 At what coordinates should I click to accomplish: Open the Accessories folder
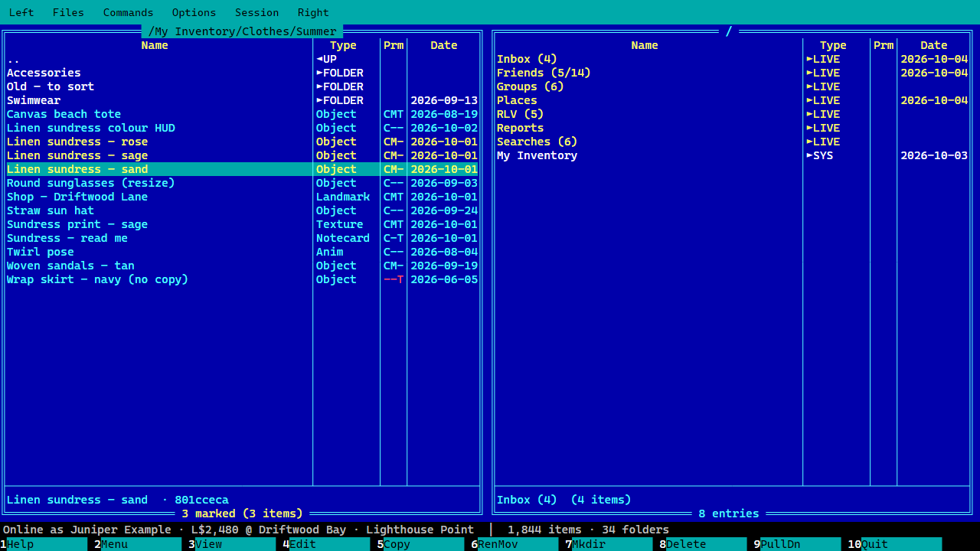point(243,73)
